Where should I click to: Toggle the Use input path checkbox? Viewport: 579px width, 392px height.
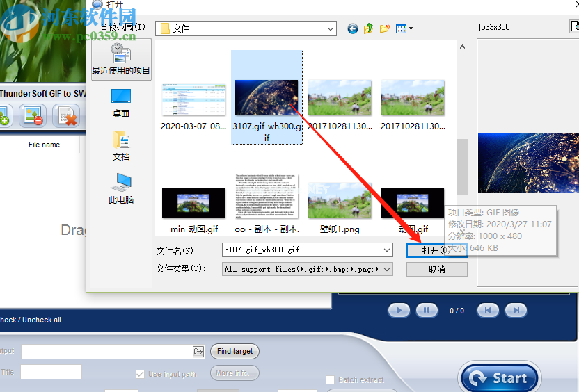[140, 374]
